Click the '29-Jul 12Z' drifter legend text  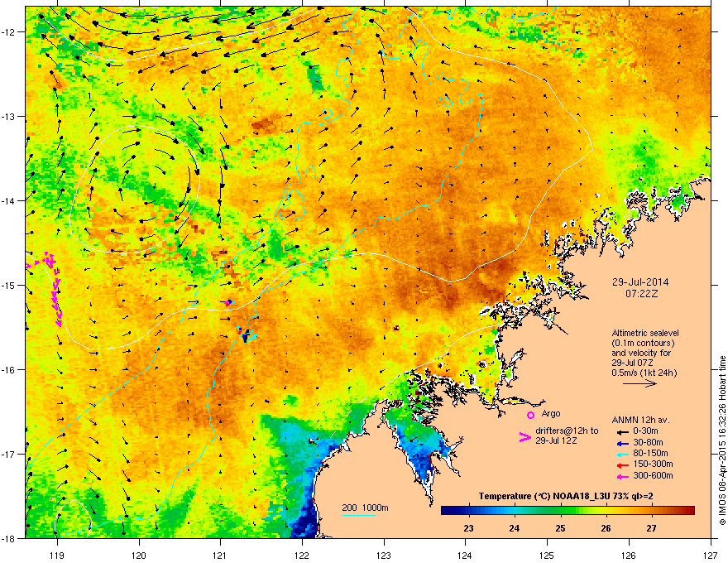click(556, 440)
